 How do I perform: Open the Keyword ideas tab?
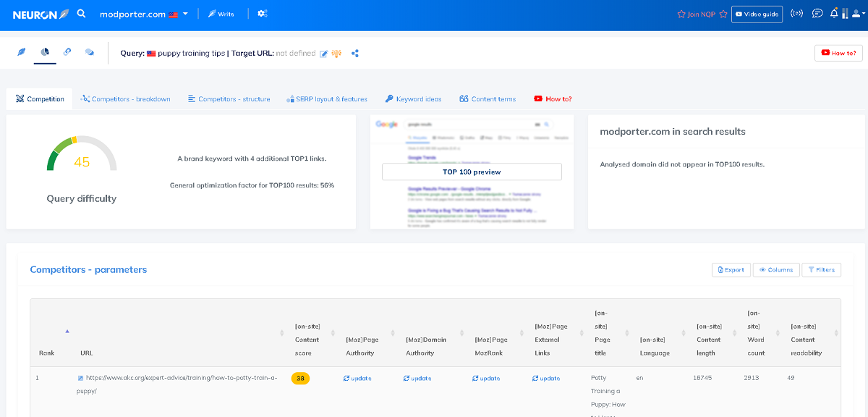tap(413, 99)
